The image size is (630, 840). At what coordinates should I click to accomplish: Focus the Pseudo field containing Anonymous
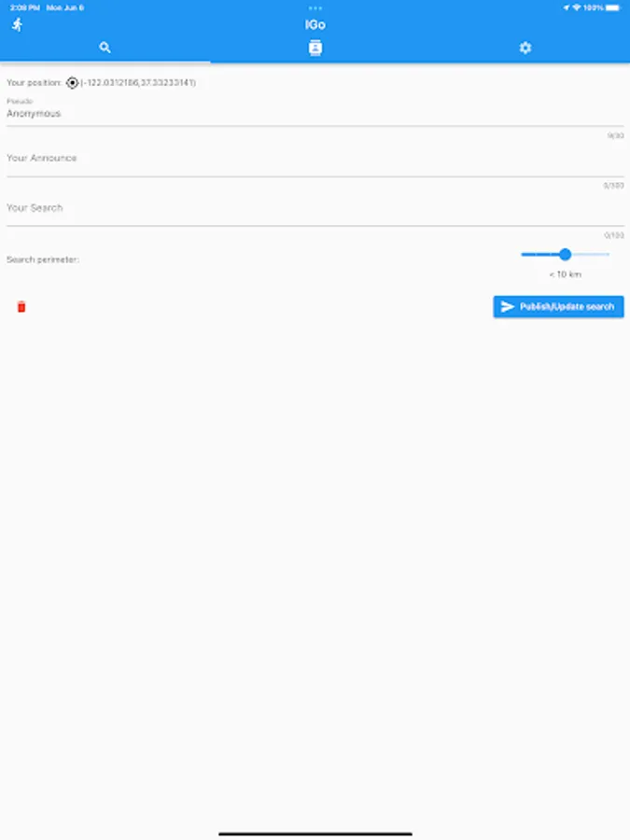(x=315, y=114)
